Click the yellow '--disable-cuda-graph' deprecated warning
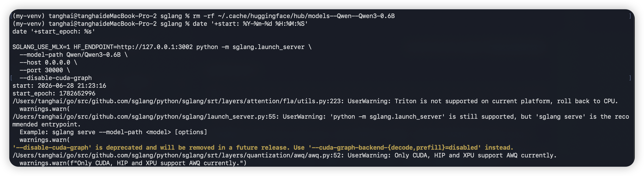 pyautogui.click(x=263, y=148)
